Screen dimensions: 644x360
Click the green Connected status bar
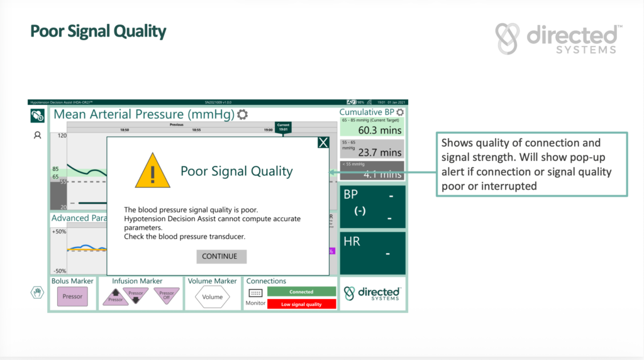[x=301, y=292]
